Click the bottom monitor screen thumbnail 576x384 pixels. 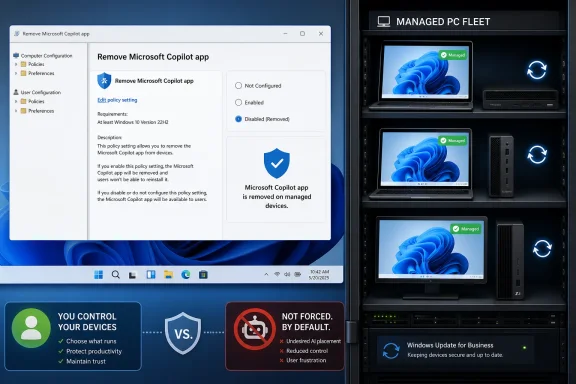coord(431,249)
